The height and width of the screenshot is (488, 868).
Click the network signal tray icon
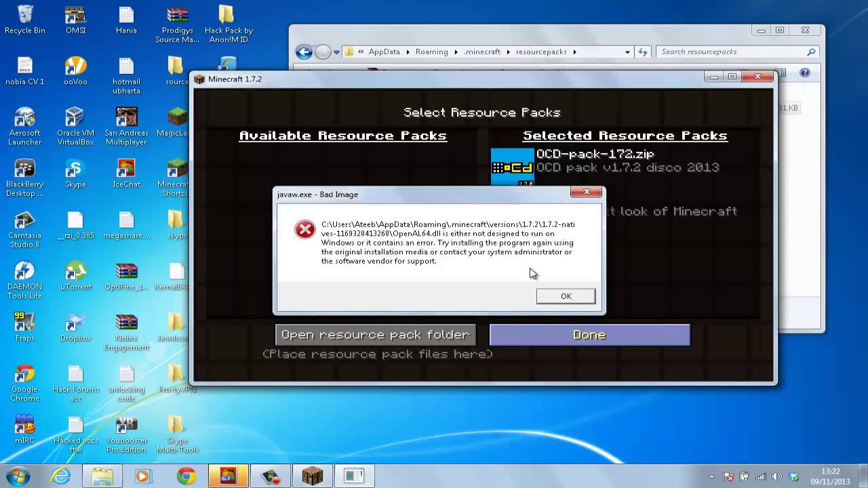coord(760,477)
